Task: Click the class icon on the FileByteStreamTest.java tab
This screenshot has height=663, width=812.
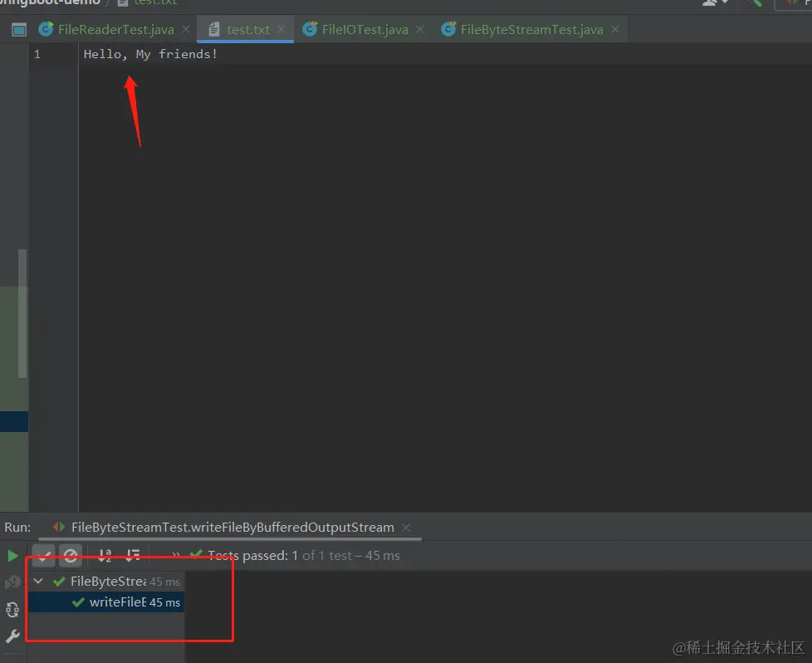Action: (448, 29)
